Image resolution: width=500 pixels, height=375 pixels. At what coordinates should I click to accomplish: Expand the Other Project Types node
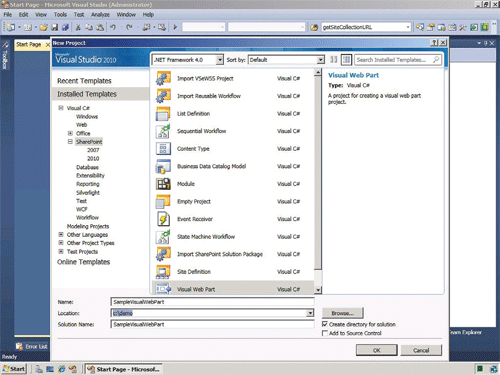tap(61, 243)
